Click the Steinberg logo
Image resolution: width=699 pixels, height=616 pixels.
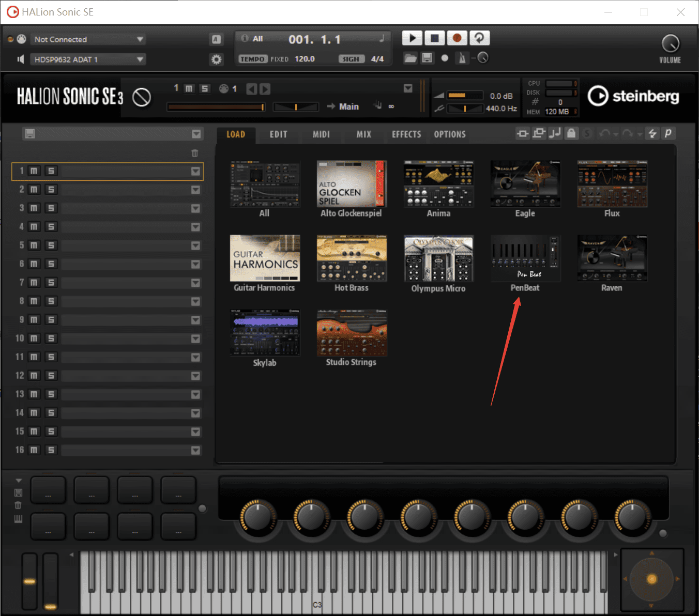coord(633,96)
